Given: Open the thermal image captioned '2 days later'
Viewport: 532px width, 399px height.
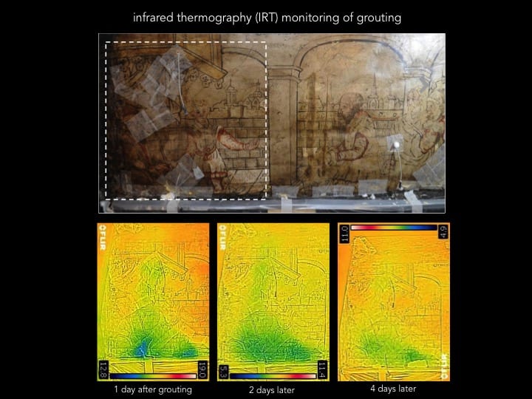Looking at the screenshot, I should click(x=273, y=302).
